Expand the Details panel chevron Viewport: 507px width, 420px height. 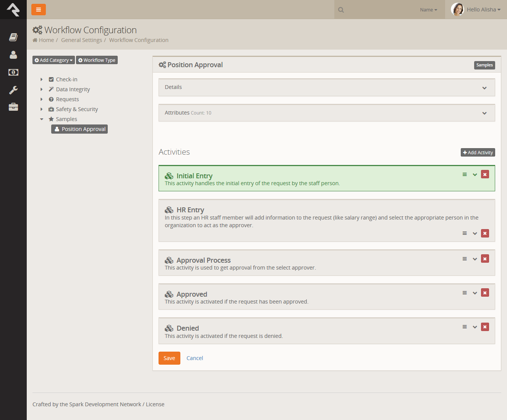point(484,88)
